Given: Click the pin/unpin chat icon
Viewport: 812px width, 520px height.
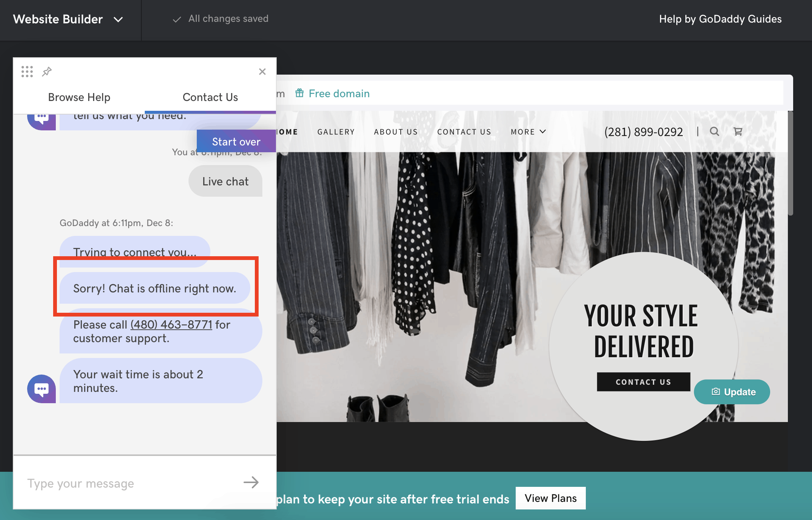Looking at the screenshot, I should click(x=47, y=72).
